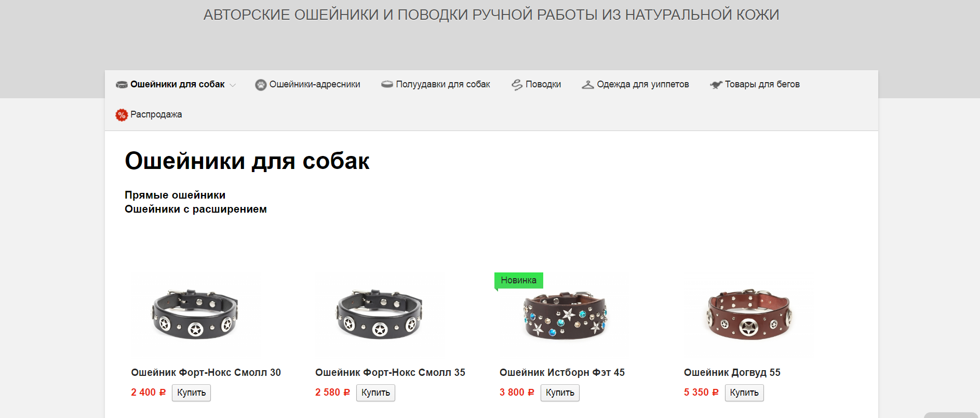Open the Распродажа menu item
The width and height of the screenshot is (980, 418).
pyautogui.click(x=156, y=114)
